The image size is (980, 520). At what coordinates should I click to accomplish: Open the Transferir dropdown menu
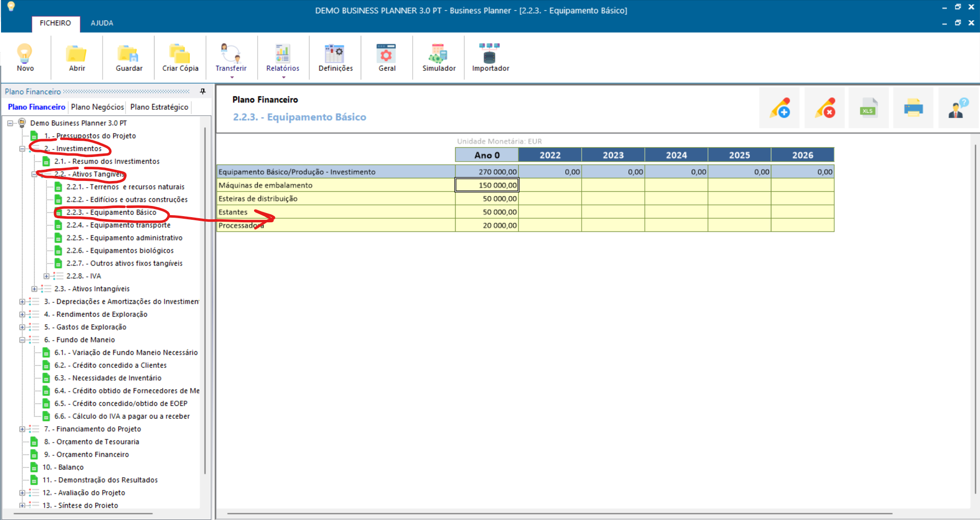click(231, 60)
